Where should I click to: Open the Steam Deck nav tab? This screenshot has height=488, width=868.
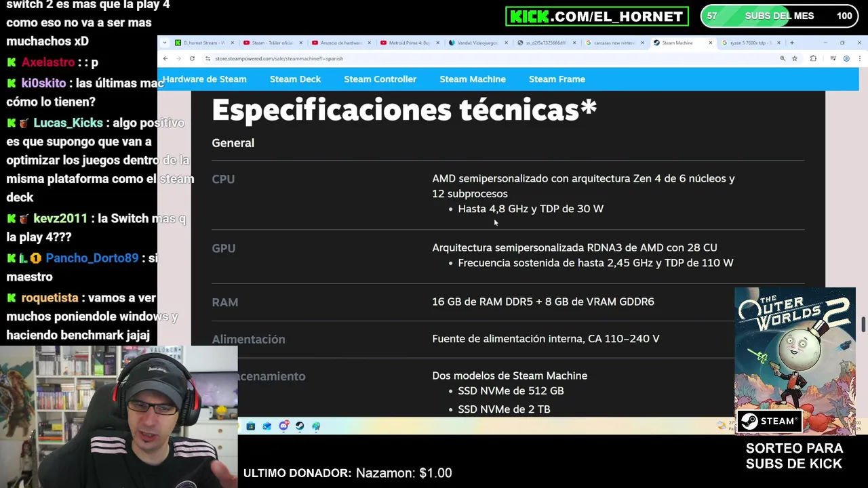[295, 79]
